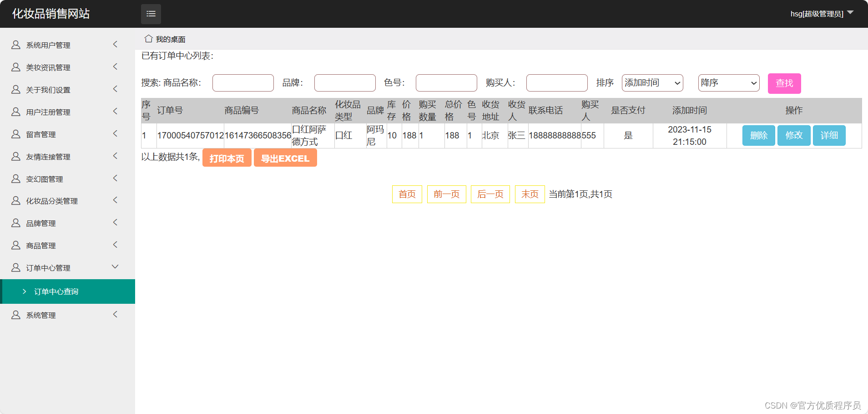Focus the 购买人 search field
The height and width of the screenshot is (414, 868).
coord(557,83)
